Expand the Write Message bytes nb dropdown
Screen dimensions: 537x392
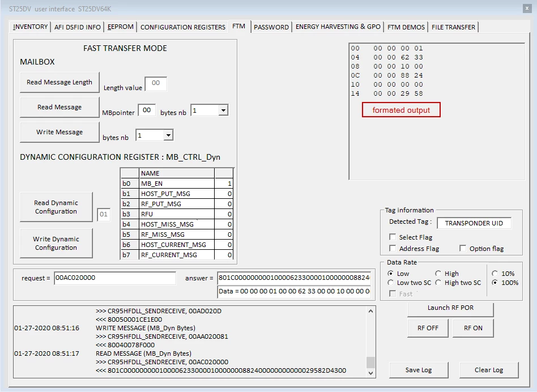click(168, 135)
